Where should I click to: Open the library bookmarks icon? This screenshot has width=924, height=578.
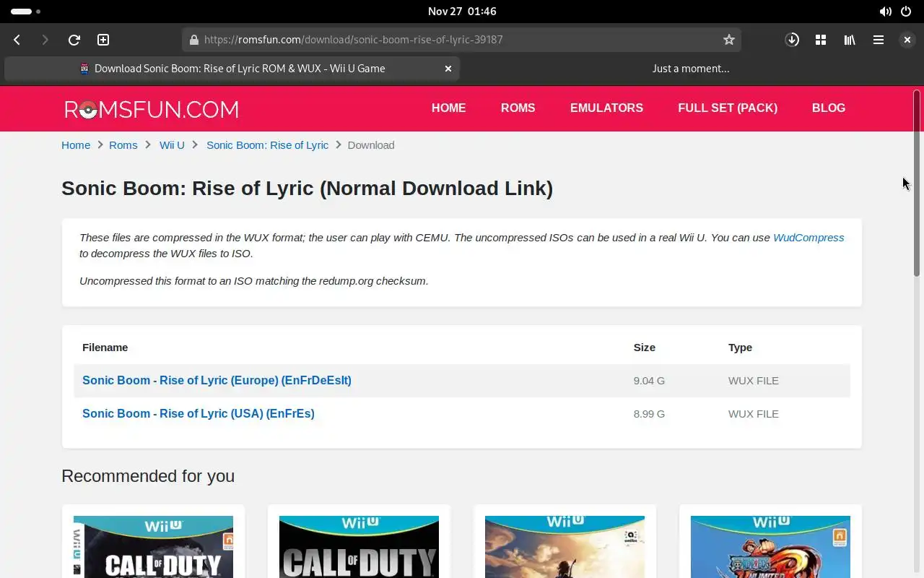pos(850,40)
